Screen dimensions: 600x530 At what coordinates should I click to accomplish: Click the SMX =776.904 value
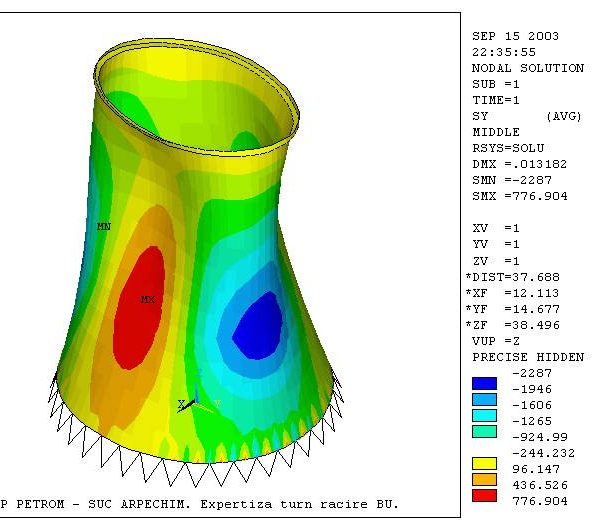519,196
